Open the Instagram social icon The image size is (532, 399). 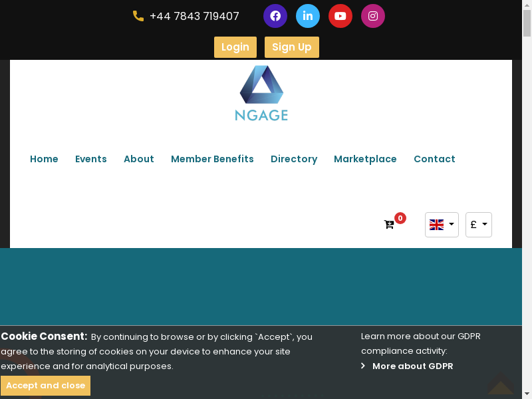[x=373, y=16]
